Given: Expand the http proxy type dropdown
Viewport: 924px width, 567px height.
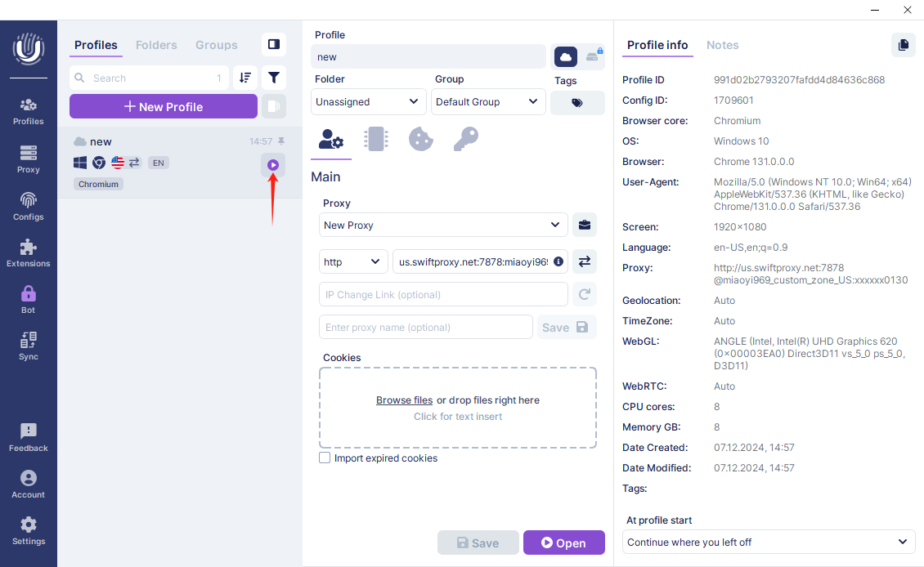Looking at the screenshot, I should (x=352, y=261).
